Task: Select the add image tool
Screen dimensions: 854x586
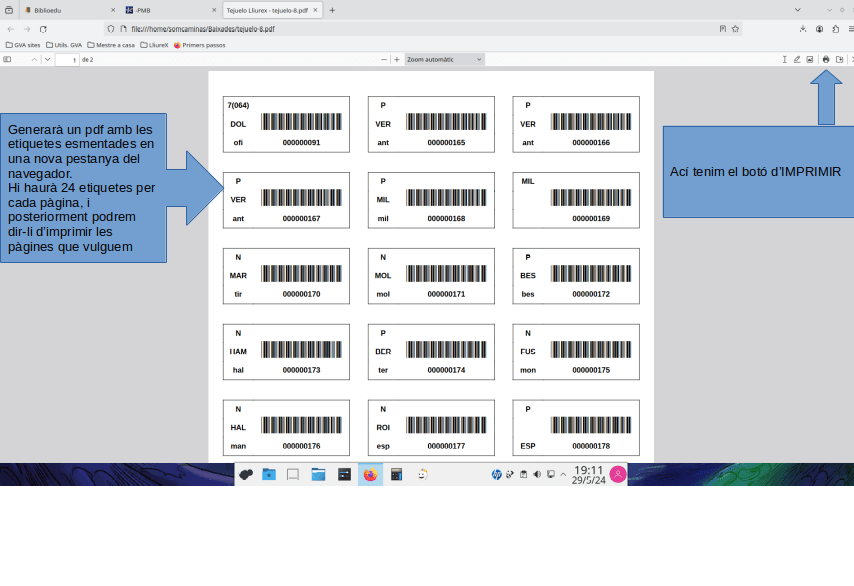Action: click(810, 59)
